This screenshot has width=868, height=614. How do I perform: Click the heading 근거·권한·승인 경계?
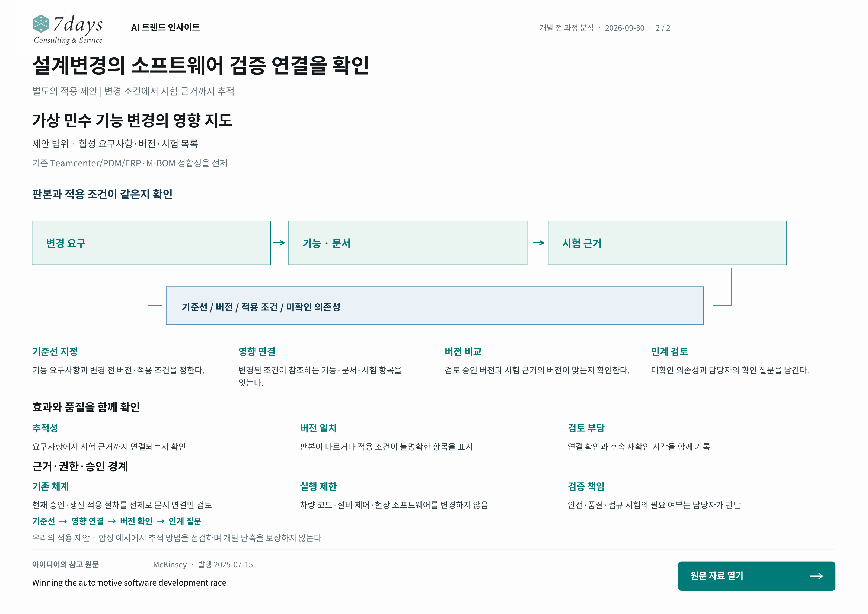coord(80,466)
